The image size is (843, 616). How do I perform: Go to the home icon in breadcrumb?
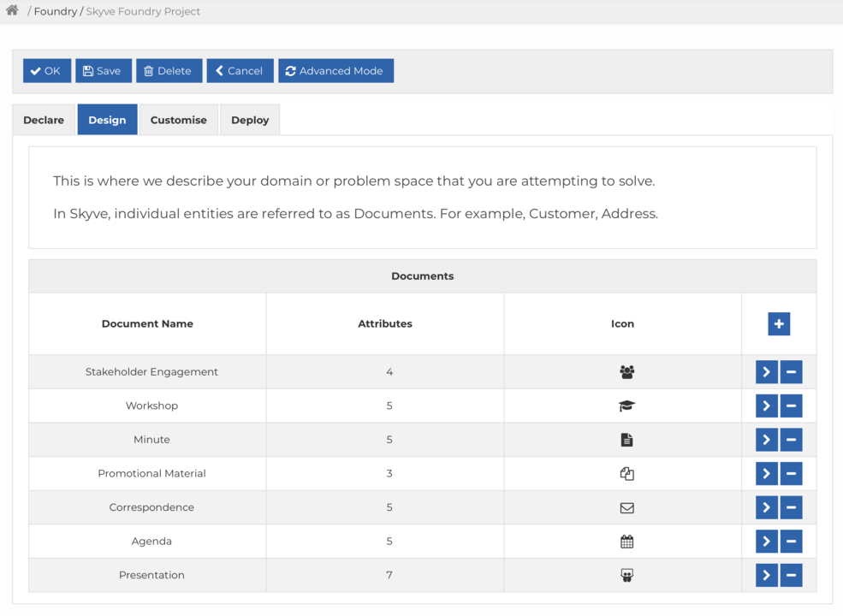(12, 10)
